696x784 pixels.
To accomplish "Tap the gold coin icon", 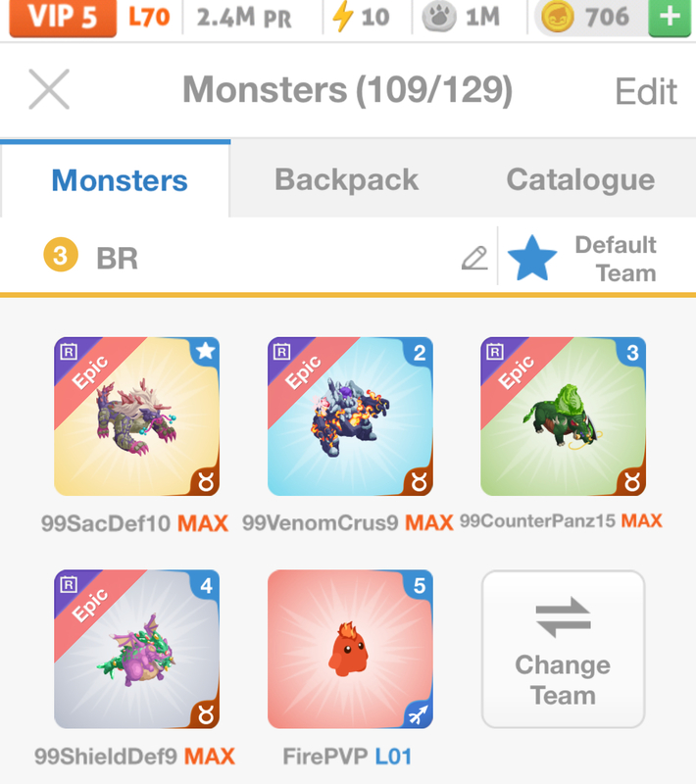I will click(x=558, y=18).
